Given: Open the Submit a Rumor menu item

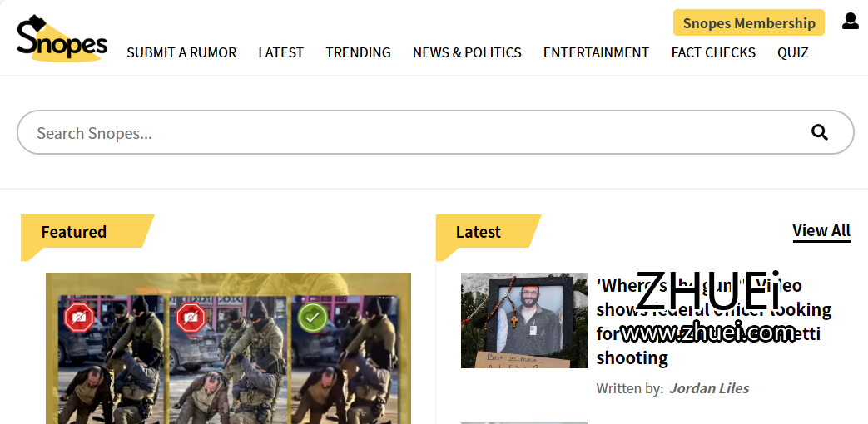Looking at the screenshot, I should [x=181, y=52].
